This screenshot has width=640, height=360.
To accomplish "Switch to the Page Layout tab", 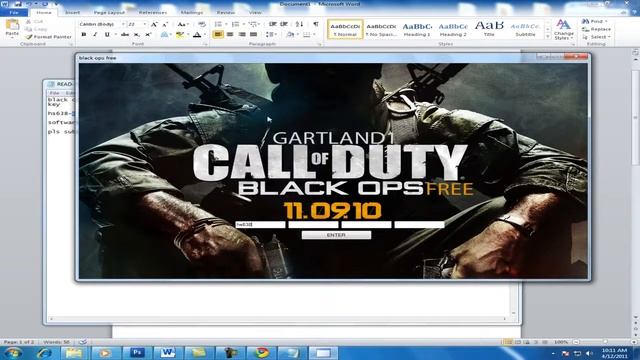I will 109,13.
